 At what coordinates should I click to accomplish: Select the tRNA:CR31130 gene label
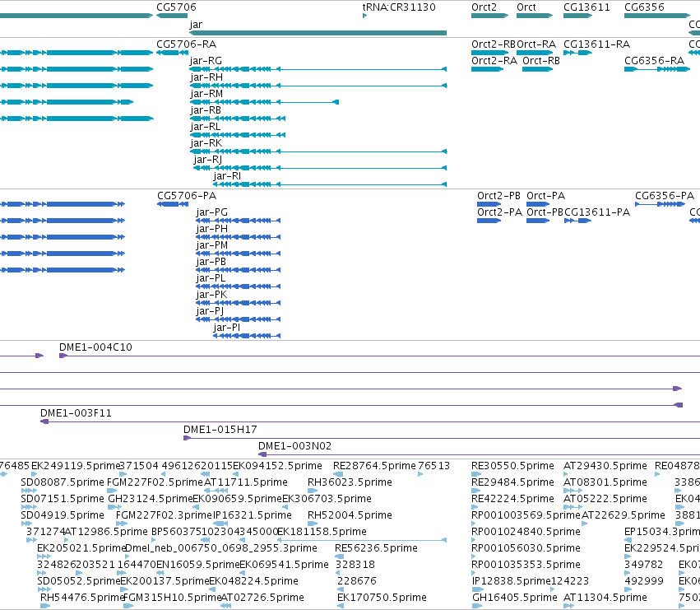[399, 7]
